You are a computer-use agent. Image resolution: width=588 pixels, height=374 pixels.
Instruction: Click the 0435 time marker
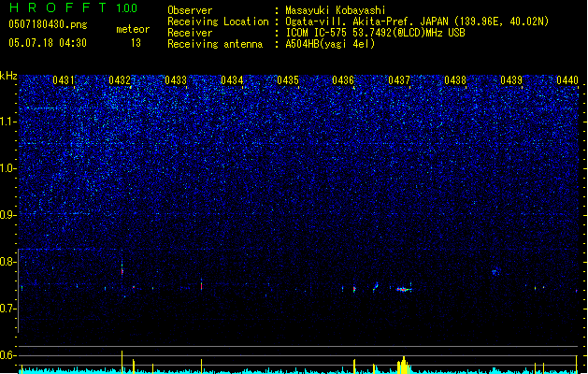288,80
